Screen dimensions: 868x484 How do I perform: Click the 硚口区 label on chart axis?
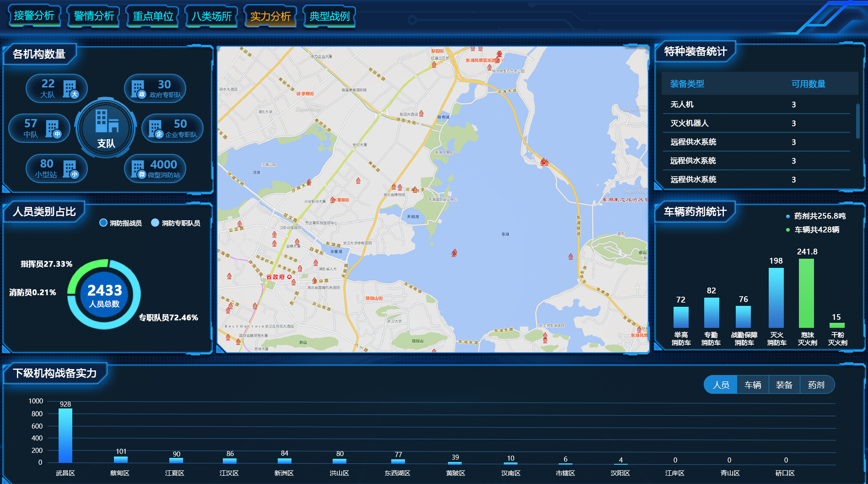[785, 473]
